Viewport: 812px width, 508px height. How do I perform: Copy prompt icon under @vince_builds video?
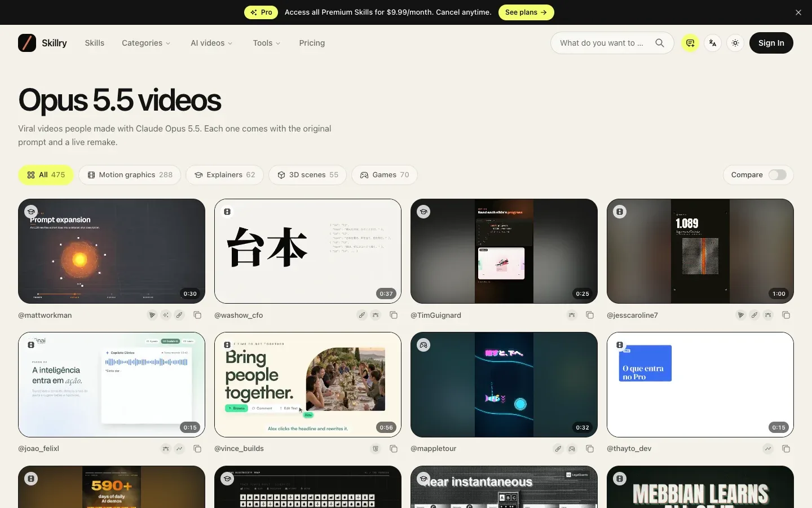pos(394,449)
